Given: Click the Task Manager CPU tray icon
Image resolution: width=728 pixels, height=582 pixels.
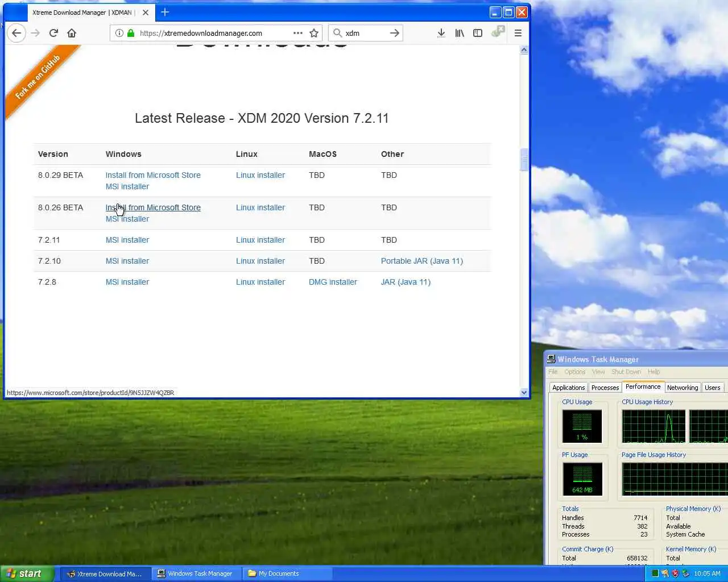Looking at the screenshot, I should point(655,573).
